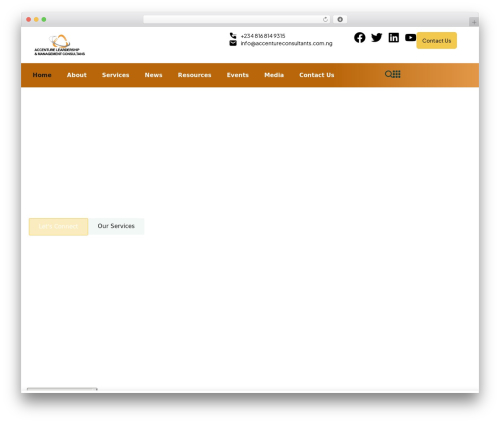
Task: Select News in navigation bar
Action: [153, 75]
